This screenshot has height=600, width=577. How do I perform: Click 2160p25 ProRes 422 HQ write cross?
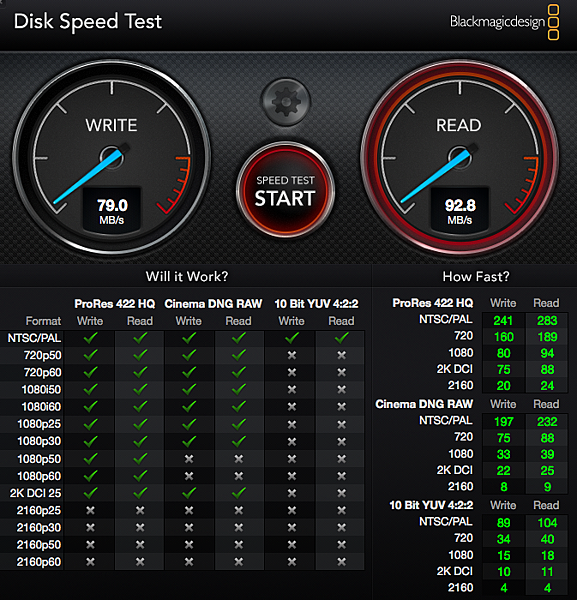coord(90,510)
